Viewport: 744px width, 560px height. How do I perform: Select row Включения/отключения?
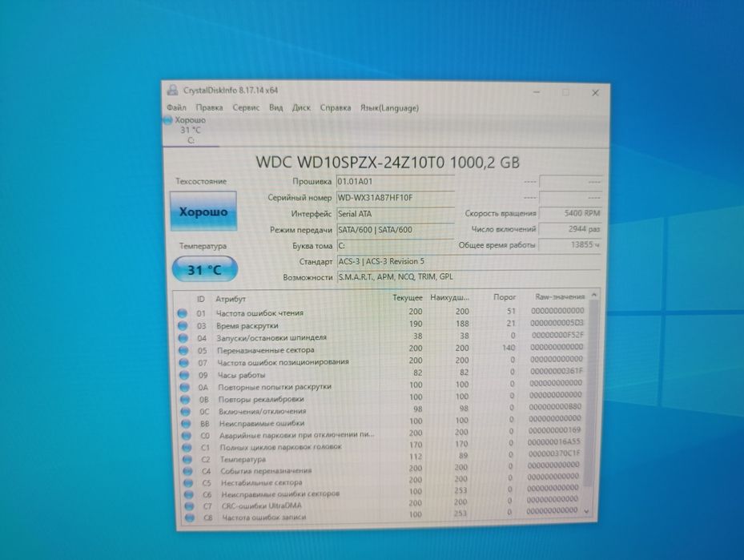tap(381, 409)
